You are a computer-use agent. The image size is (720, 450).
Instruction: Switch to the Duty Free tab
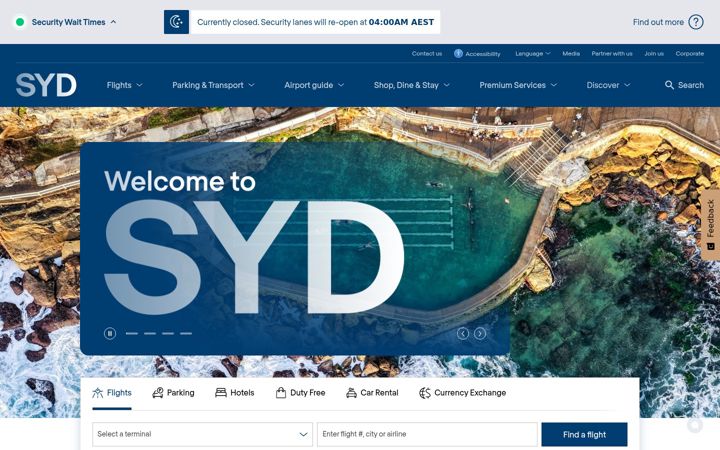(300, 393)
